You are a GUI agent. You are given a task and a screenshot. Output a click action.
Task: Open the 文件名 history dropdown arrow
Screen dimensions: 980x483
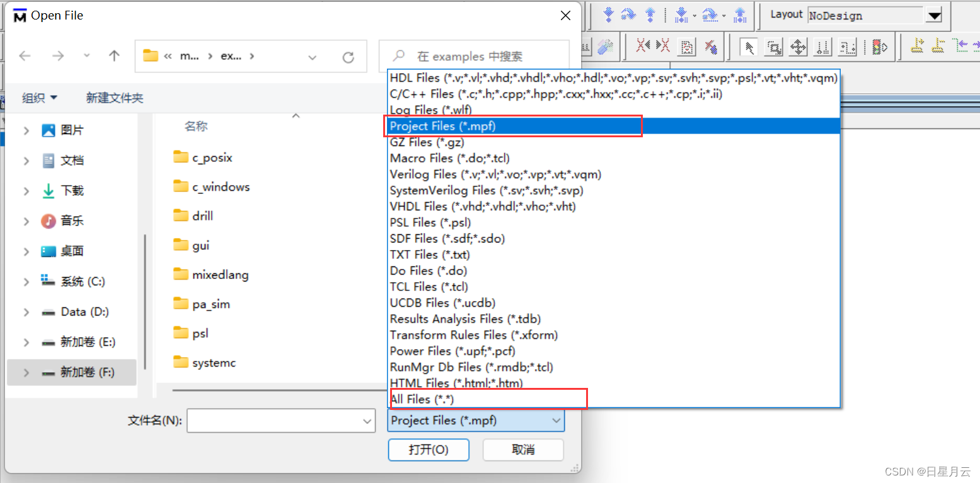tap(367, 421)
